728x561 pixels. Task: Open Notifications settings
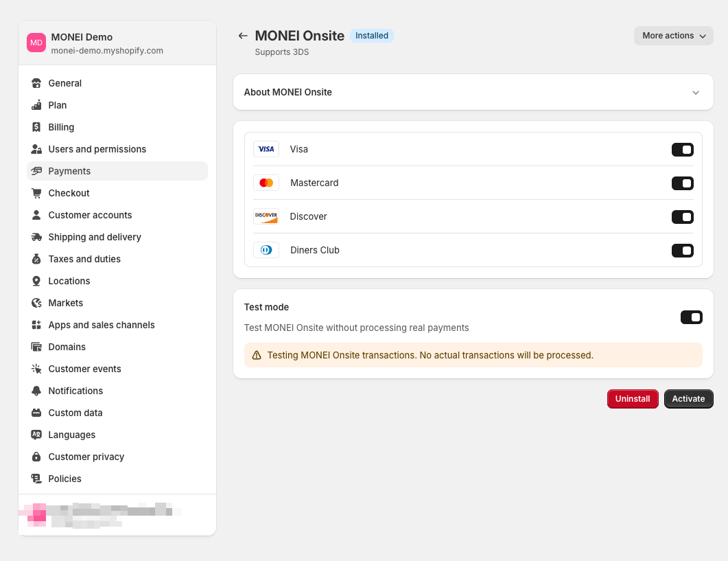coord(117,391)
